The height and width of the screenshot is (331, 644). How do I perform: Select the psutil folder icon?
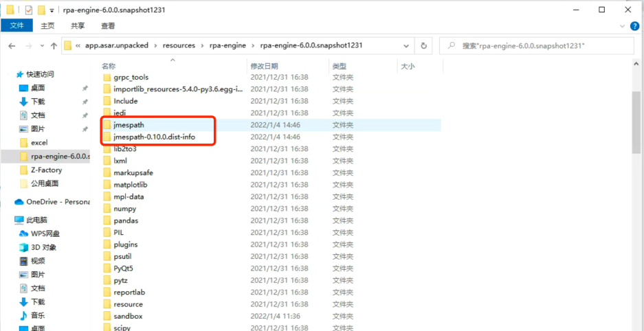tap(107, 256)
